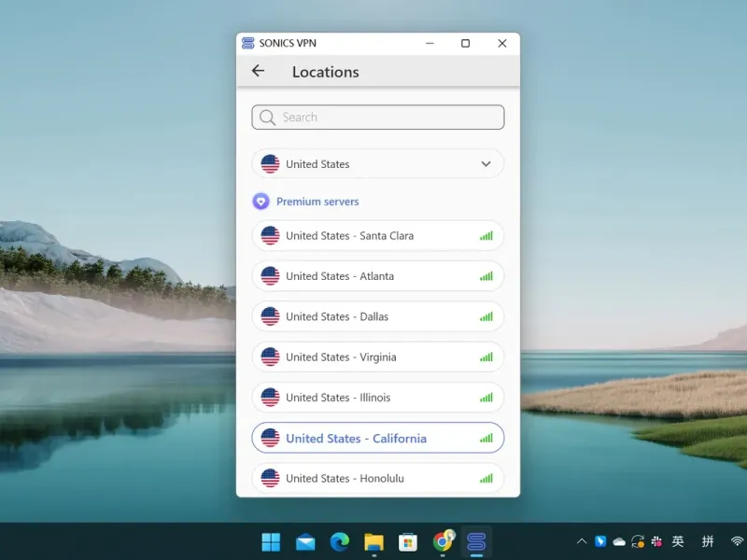Focus the Search locations field
This screenshot has width=747, height=560.
pyautogui.click(x=378, y=118)
